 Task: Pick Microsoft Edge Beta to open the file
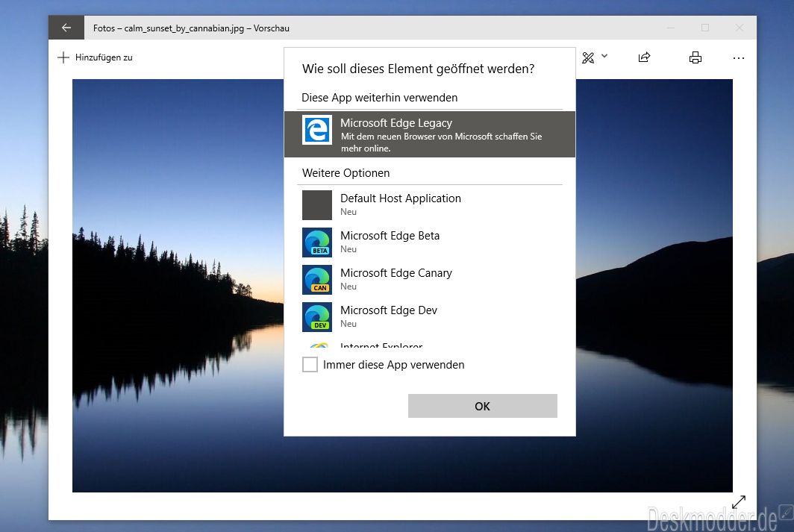point(430,242)
